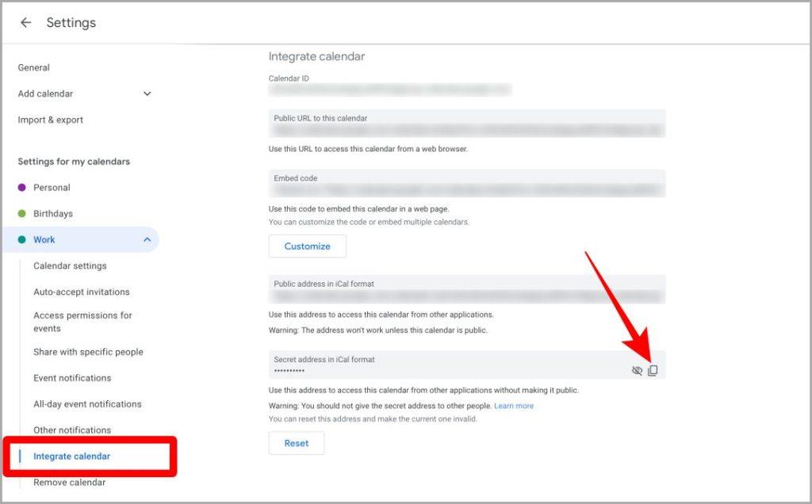Click 'You can reset this address' text
The width and height of the screenshot is (812, 504).
(x=373, y=419)
